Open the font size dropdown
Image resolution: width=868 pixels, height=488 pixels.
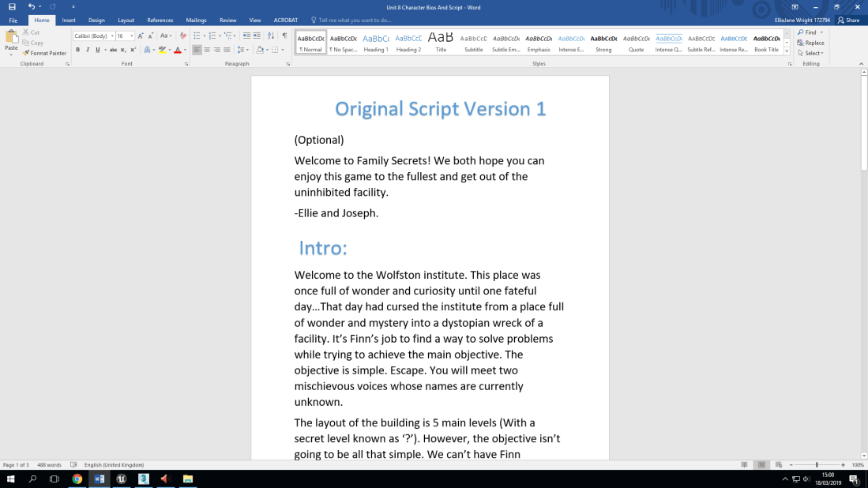pos(131,36)
